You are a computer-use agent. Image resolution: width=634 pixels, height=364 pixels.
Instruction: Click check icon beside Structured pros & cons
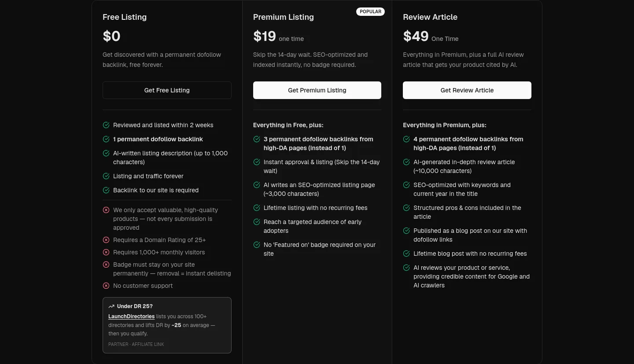[x=406, y=208]
